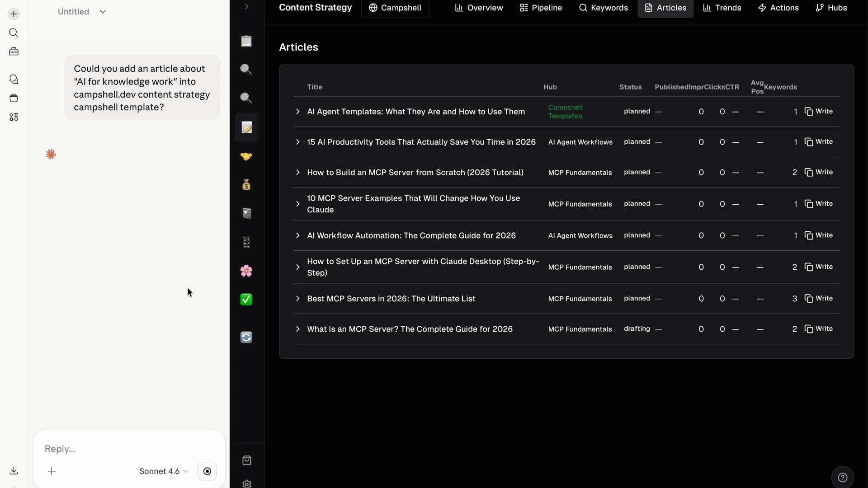Click the download icon at sidebar bottom
The image size is (868, 488).
pos(14,471)
